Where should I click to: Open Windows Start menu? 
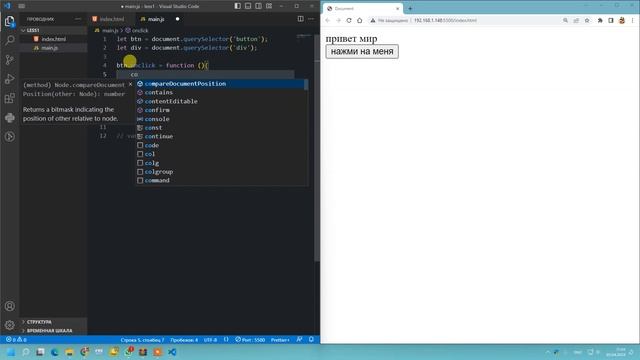coord(10,352)
